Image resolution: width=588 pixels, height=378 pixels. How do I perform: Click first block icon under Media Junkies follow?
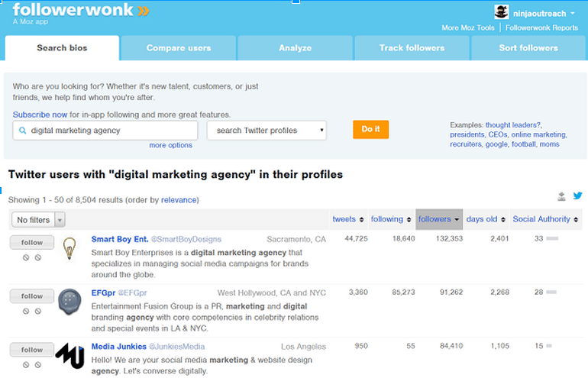pyautogui.click(x=26, y=365)
